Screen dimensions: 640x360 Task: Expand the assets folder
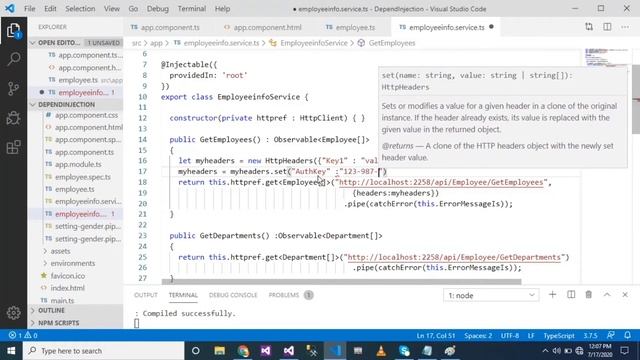(60, 251)
